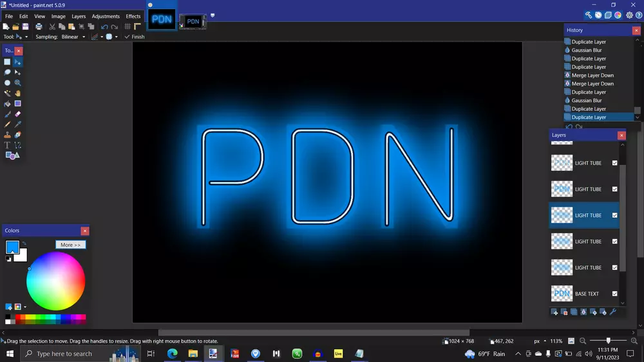
Task: Toggle the History window clock icon at top right
Action: [598, 15]
